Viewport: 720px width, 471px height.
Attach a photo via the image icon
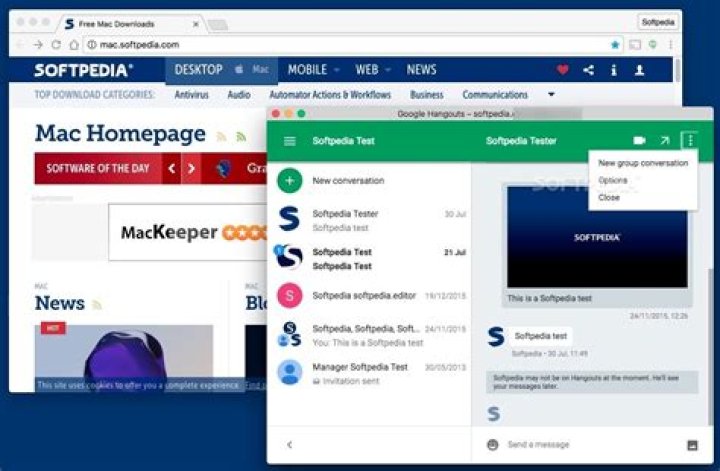tap(692, 445)
